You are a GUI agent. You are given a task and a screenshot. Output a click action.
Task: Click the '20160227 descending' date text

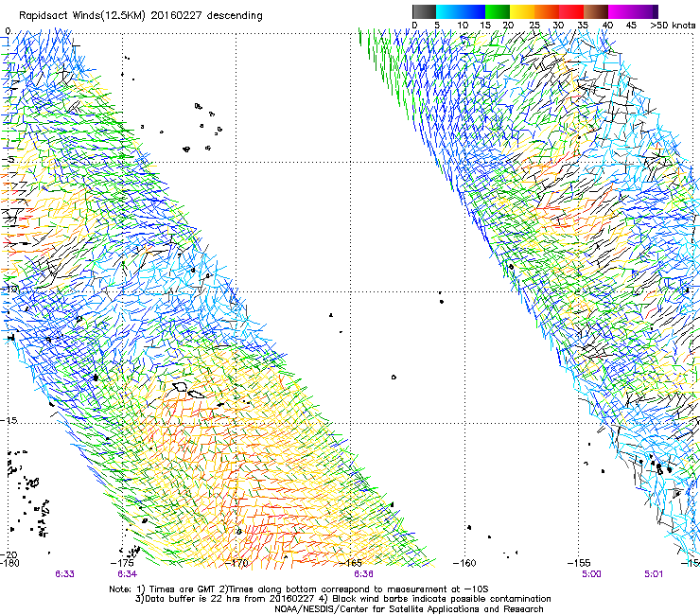click(x=207, y=15)
